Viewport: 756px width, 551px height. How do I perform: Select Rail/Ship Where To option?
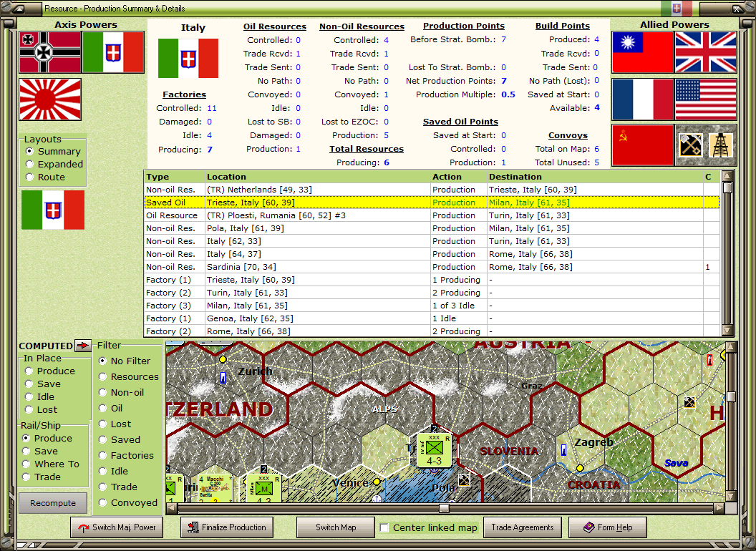click(26, 464)
